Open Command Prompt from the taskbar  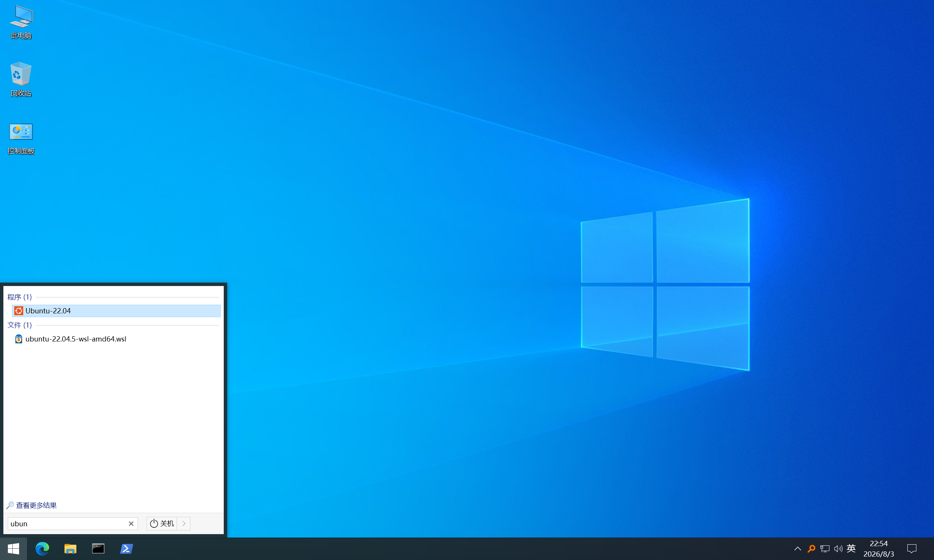click(99, 549)
